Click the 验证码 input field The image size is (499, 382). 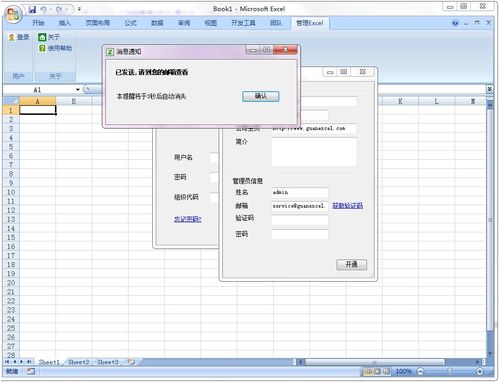300,220
